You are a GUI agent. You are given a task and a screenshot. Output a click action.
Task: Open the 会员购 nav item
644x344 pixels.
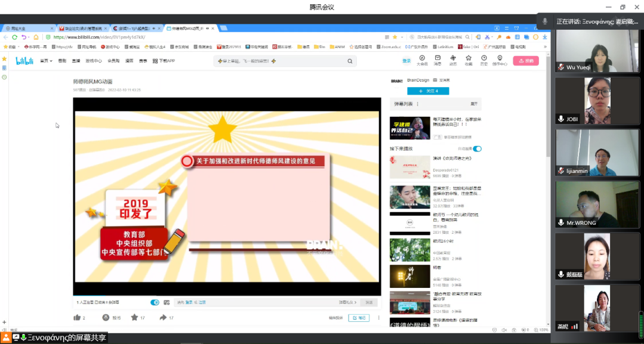(113, 61)
